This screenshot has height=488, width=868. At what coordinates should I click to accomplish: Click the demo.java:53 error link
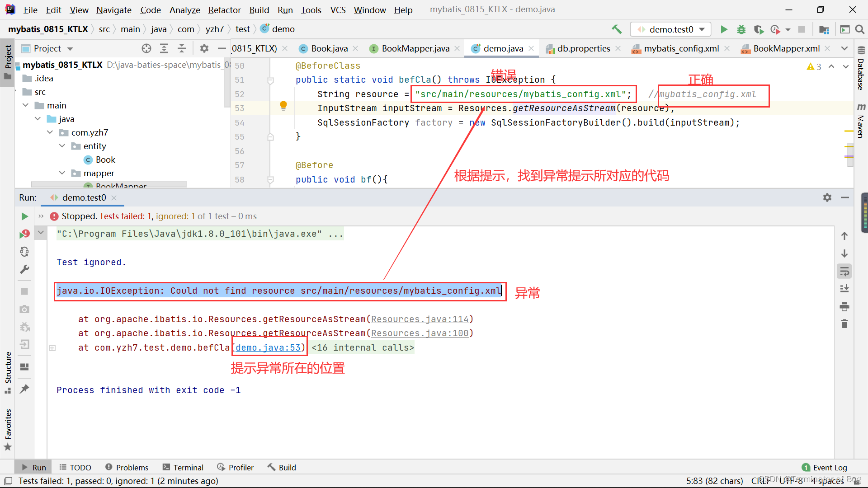tap(269, 347)
